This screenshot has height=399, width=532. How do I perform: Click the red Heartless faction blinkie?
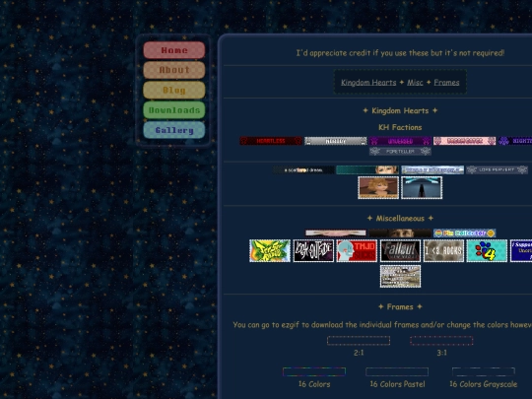(271, 141)
